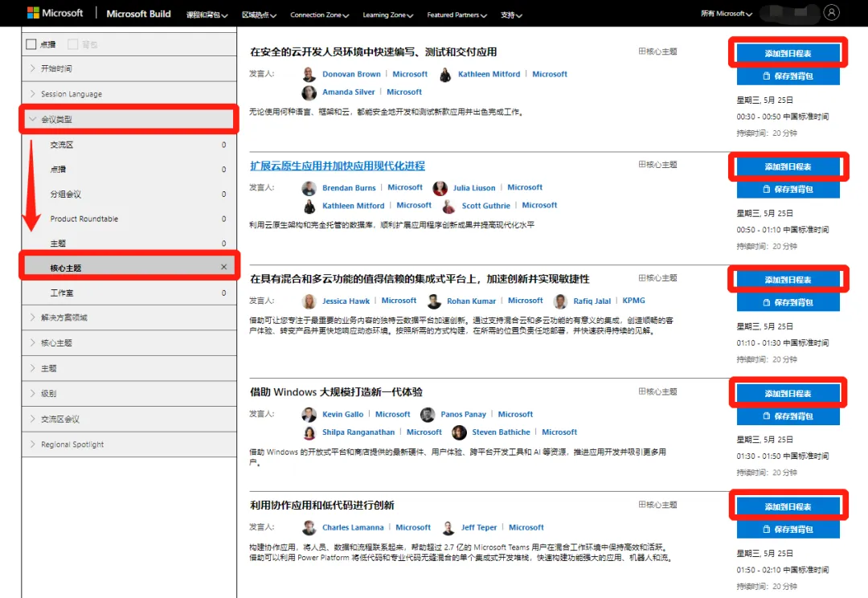Tick the 点播 checkbox above the filters
The width and height of the screenshot is (868, 598).
pos(31,44)
